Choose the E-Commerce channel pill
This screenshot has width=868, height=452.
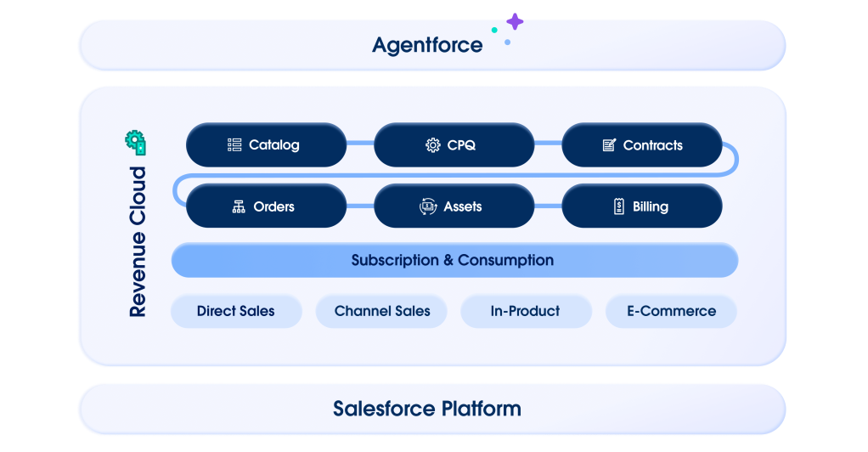click(671, 311)
